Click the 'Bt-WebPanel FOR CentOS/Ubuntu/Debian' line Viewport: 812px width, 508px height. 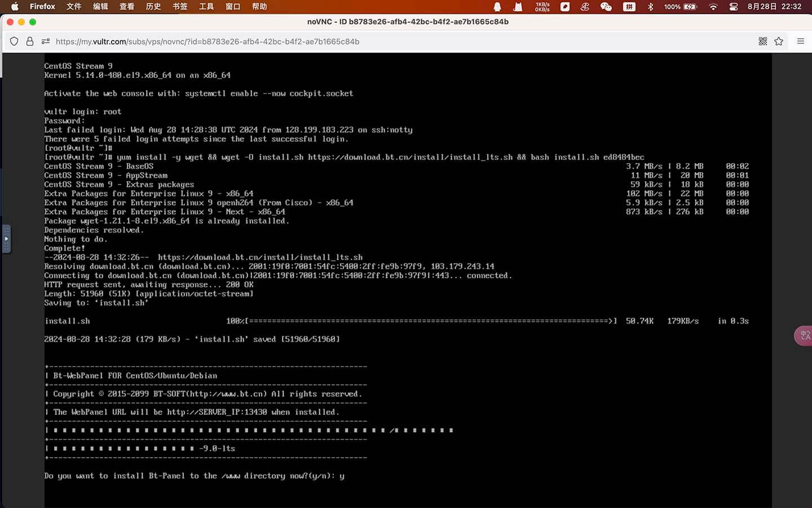pos(131,376)
